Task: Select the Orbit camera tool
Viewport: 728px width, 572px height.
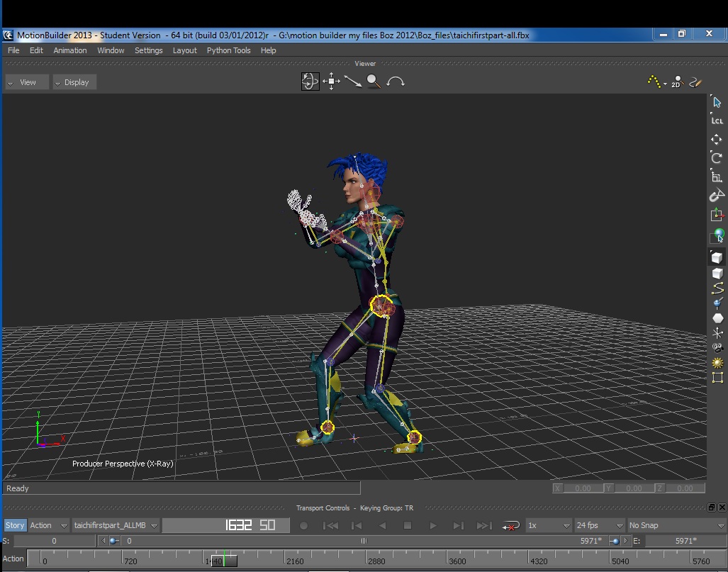Action: (x=310, y=82)
